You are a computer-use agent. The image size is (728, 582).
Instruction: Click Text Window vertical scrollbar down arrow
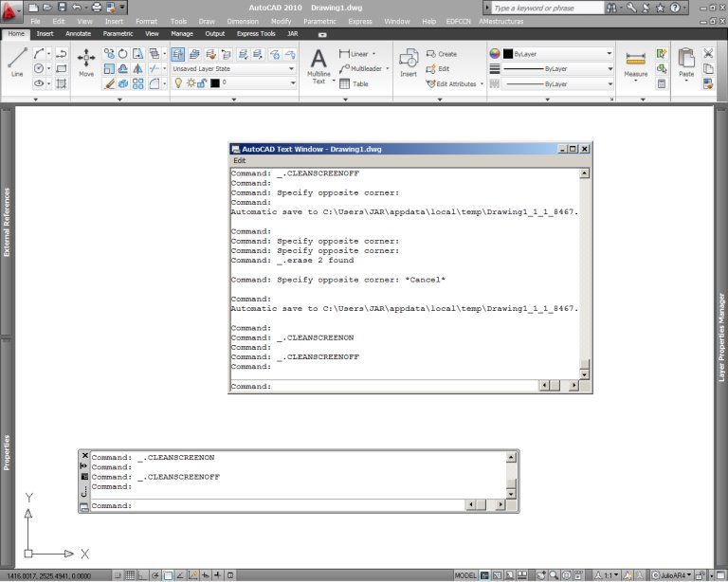click(585, 374)
